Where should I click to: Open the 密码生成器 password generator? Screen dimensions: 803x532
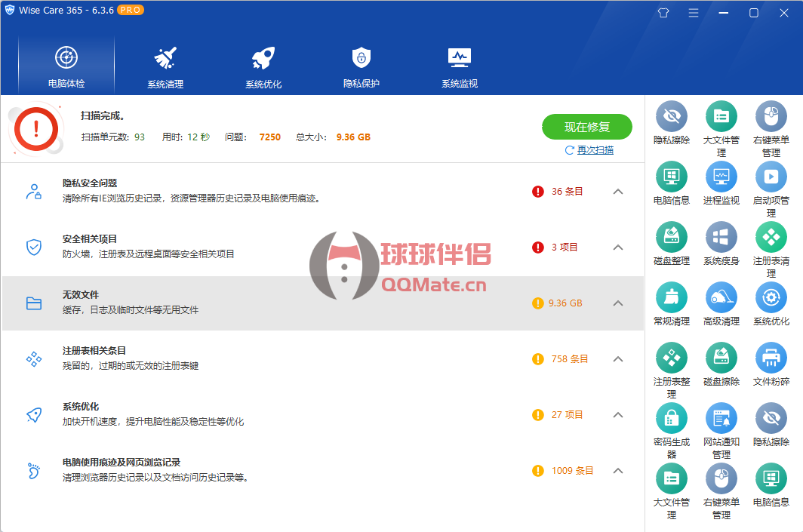tap(671, 419)
